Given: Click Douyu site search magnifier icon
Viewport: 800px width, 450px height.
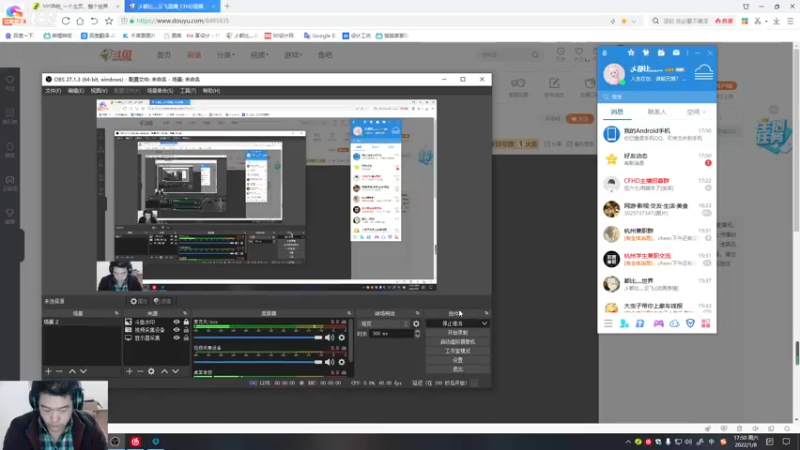Looking at the screenshot, I should [x=535, y=55].
